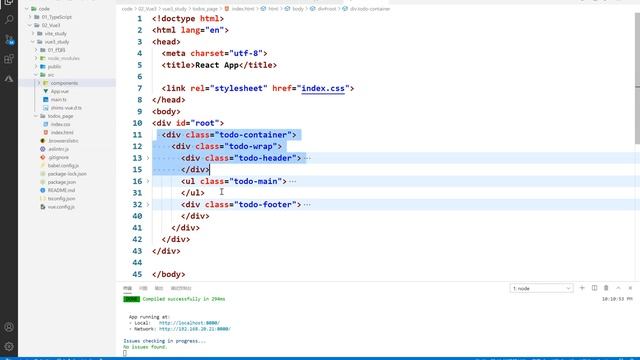Screen dimensions: 640x360
Task: Open the Network 192.168 terminal link
Action: pyautogui.click(x=195, y=329)
